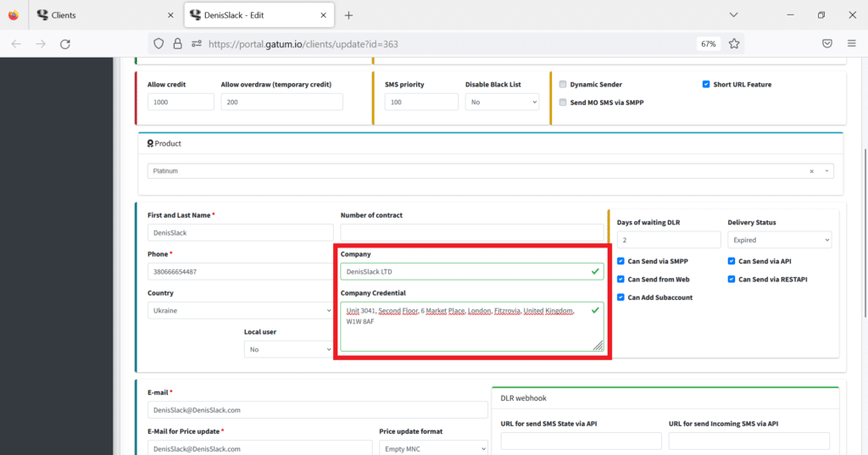Click the Allow credit input field
This screenshot has width=868, height=455.
pyautogui.click(x=181, y=102)
